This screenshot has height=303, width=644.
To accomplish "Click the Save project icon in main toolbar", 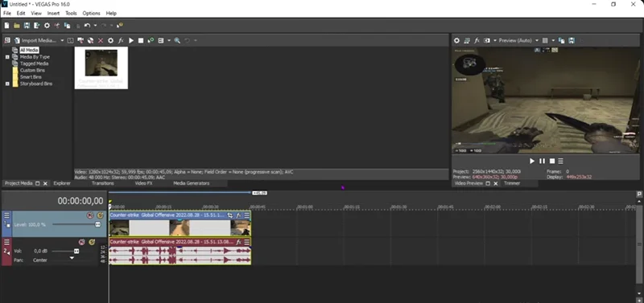I will coord(27,26).
